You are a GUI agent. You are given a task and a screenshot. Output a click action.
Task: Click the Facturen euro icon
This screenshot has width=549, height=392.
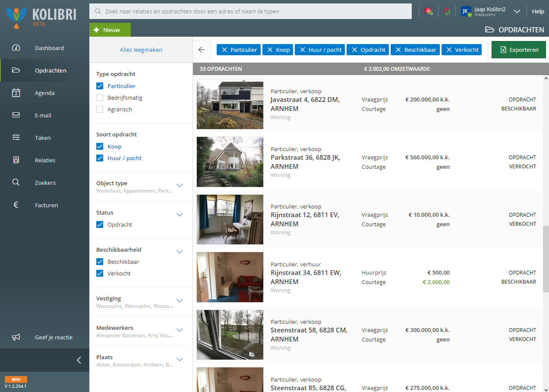coord(16,205)
